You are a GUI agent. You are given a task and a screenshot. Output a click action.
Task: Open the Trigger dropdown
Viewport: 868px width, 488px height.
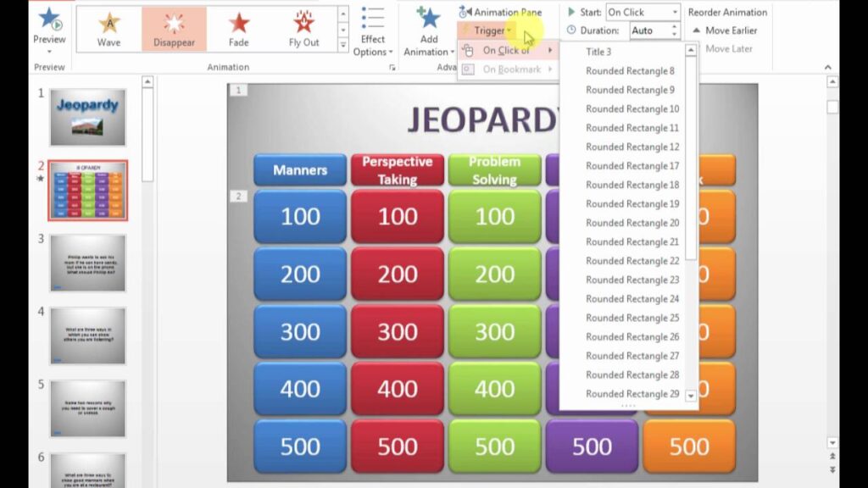point(489,31)
